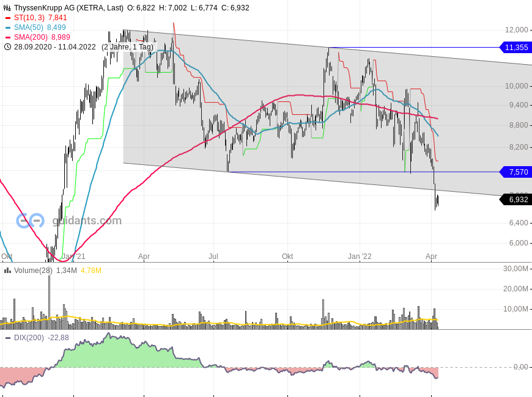Click the SMA(50) value 8,499

[56, 27]
